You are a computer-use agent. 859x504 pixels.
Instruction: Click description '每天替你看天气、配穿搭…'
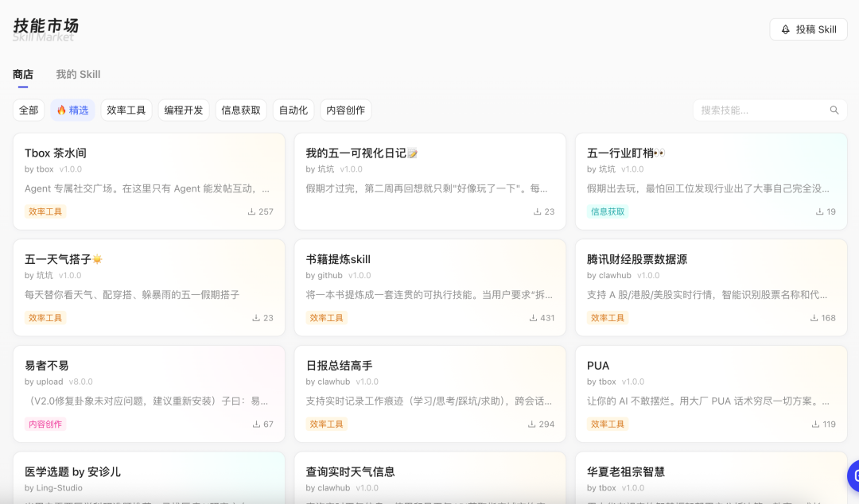132,295
